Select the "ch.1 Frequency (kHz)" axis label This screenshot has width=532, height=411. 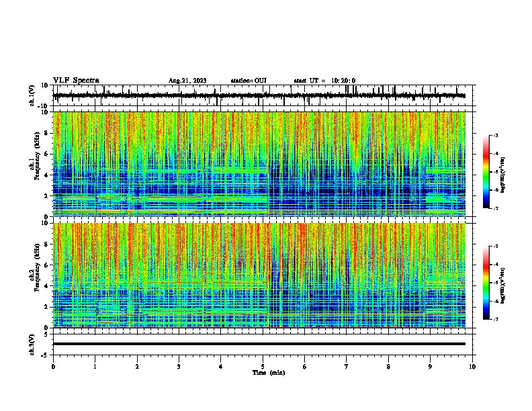click(x=34, y=156)
